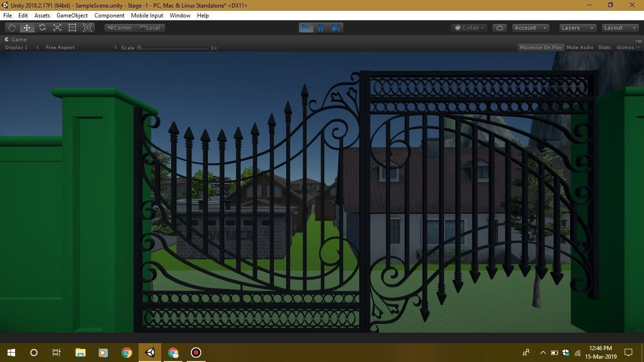Open the Mobile Input menu

pyautogui.click(x=147, y=16)
